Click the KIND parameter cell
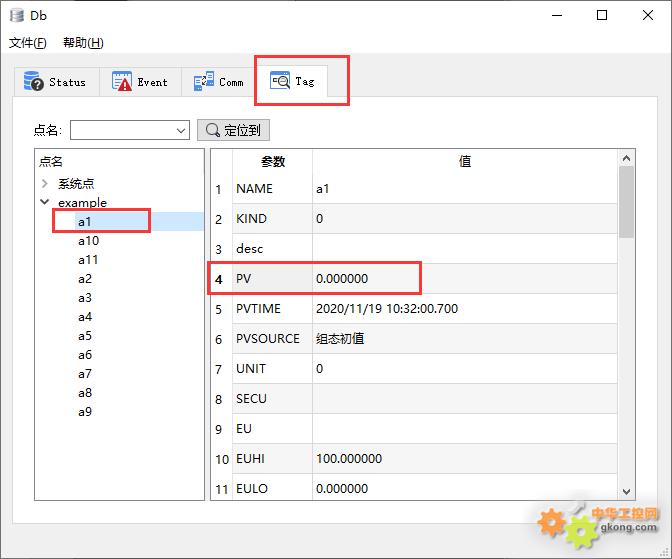The width and height of the screenshot is (672, 559). pyautogui.click(x=273, y=219)
